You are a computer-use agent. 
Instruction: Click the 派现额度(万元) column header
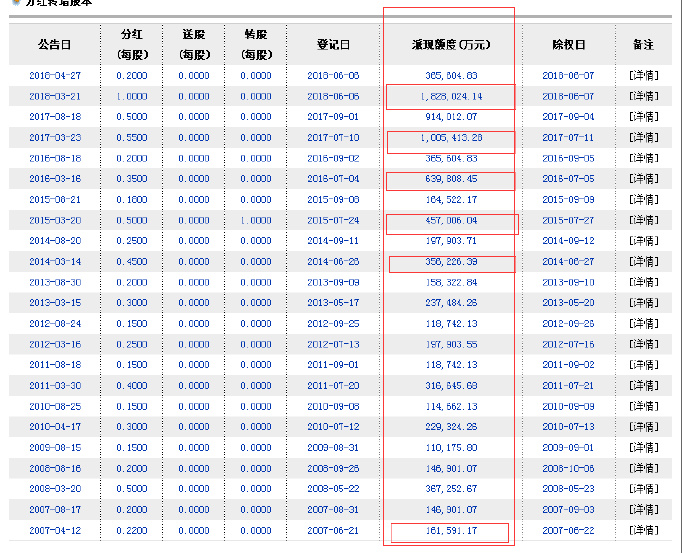coord(451,44)
